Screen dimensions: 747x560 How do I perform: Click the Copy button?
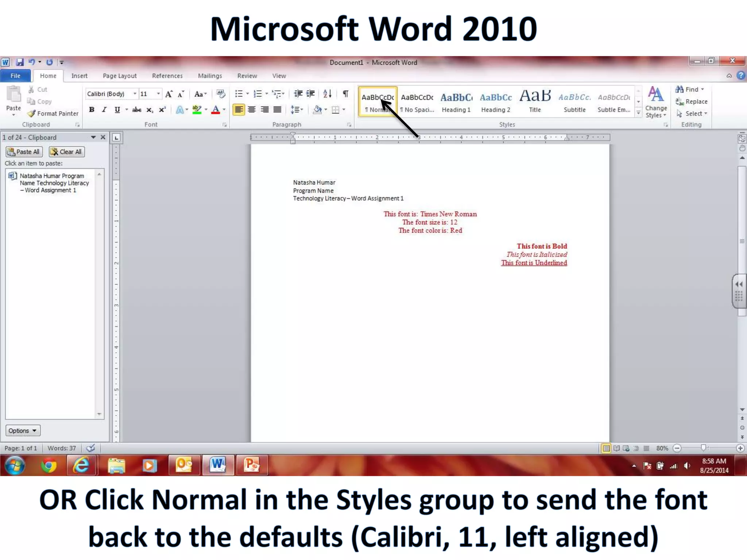(x=39, y=101)
